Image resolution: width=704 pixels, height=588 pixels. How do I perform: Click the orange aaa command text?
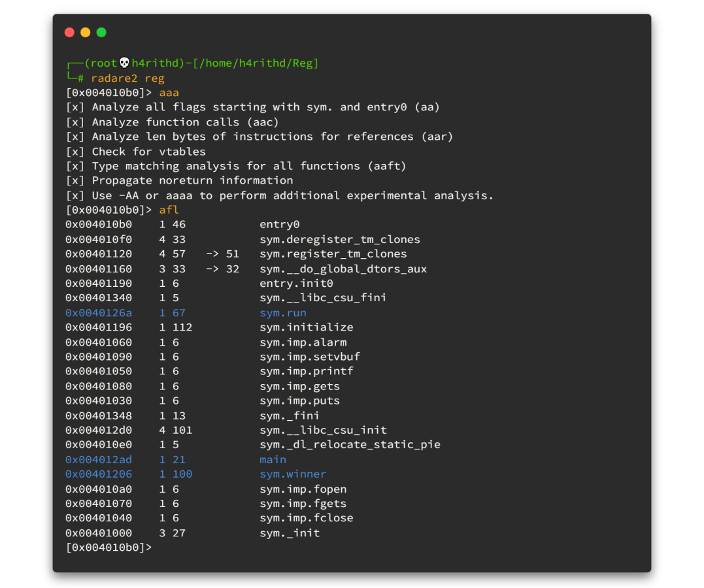169,93
